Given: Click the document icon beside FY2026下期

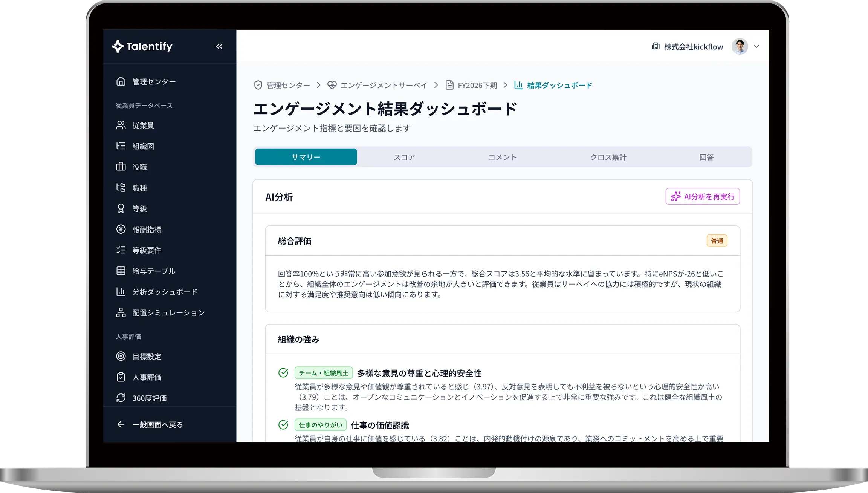Looking at the screenshot, I should [449, 85].
